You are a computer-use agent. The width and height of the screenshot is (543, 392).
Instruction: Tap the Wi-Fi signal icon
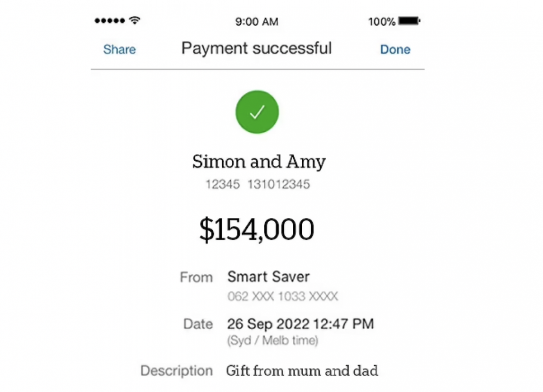pyautogui.click(x=134, y=20)
